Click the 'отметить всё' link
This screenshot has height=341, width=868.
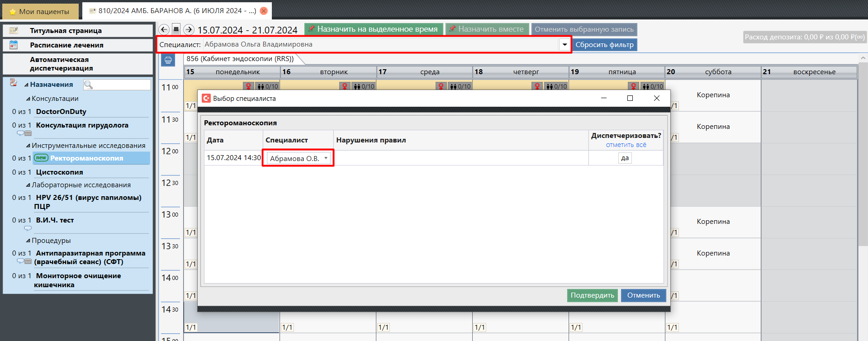pos(626,145)
